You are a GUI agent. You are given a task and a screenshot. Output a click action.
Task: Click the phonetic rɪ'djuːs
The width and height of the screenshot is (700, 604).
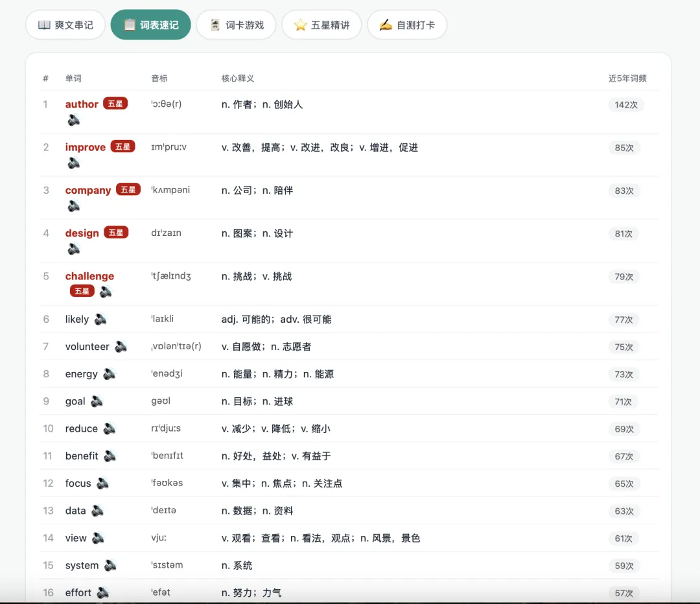166,428
